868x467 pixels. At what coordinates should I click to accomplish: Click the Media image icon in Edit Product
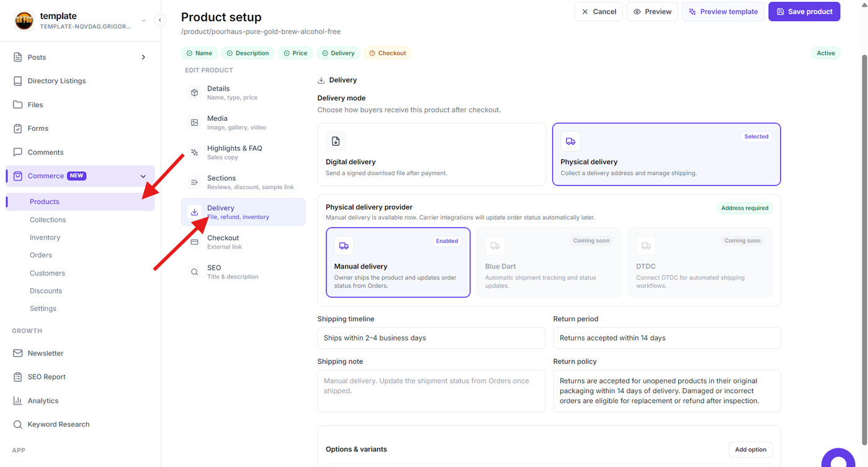[194, 123]
